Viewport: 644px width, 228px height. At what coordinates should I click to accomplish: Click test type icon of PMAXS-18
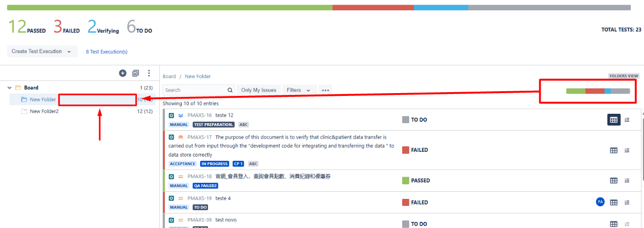(x=171, y=176)
